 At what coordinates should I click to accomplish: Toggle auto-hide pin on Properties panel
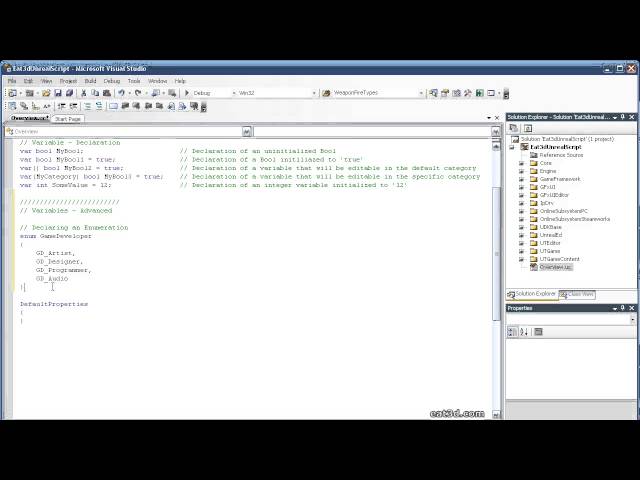[623, 308]
